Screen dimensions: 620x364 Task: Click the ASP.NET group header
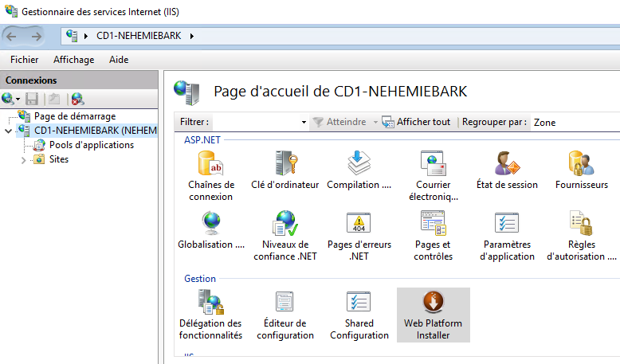(202, 140)
